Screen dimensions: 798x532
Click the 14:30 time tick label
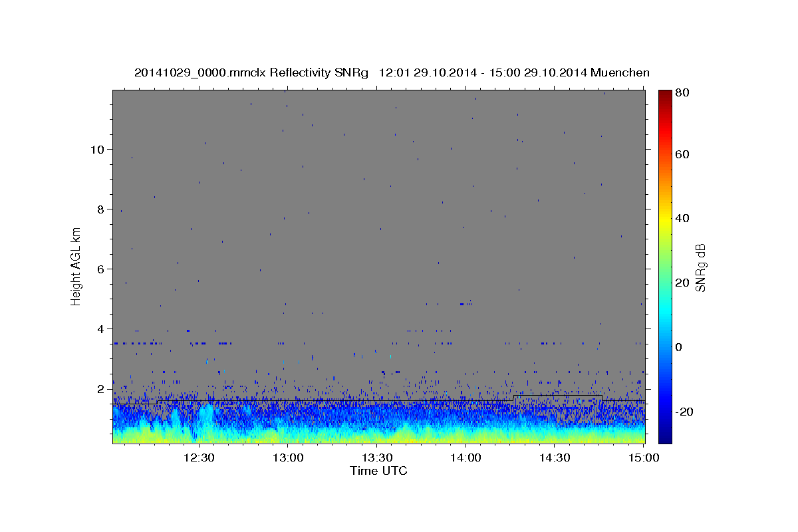pos(555,458)
